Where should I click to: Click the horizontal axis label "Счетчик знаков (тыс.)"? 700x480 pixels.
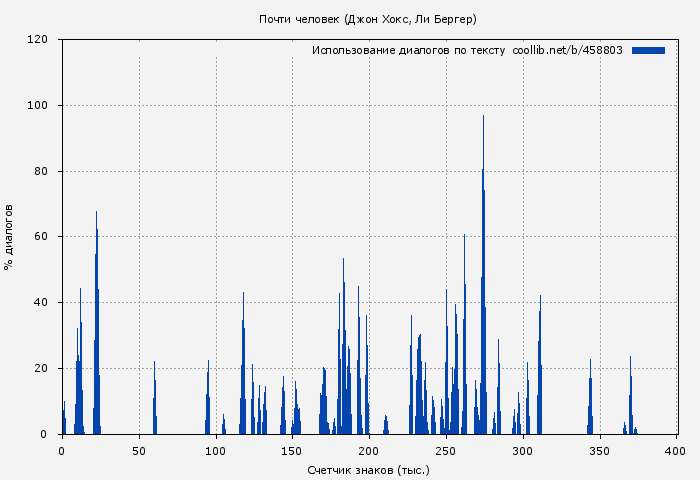[x=368, y=469]
